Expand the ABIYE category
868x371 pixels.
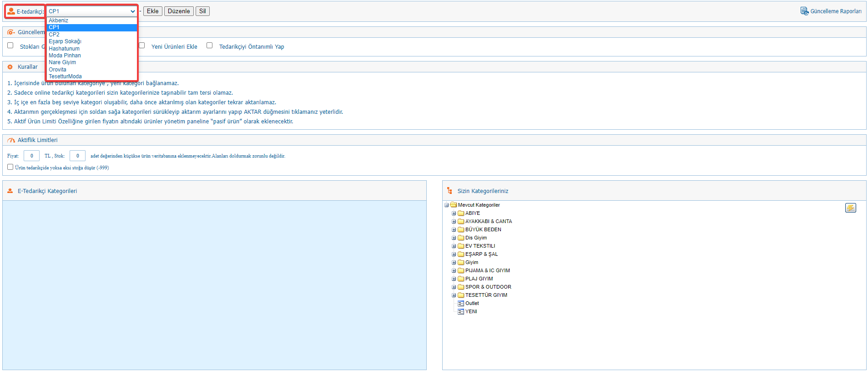454,213
